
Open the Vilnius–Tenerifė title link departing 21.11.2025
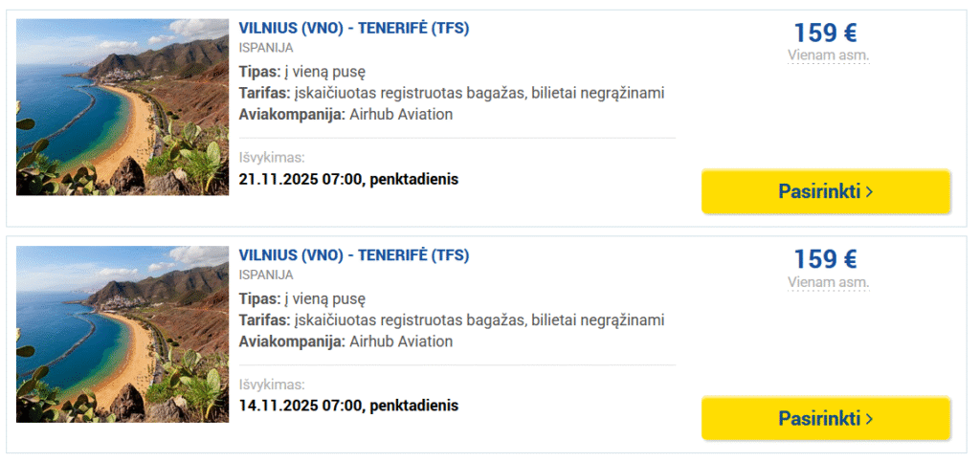[353, 28]
